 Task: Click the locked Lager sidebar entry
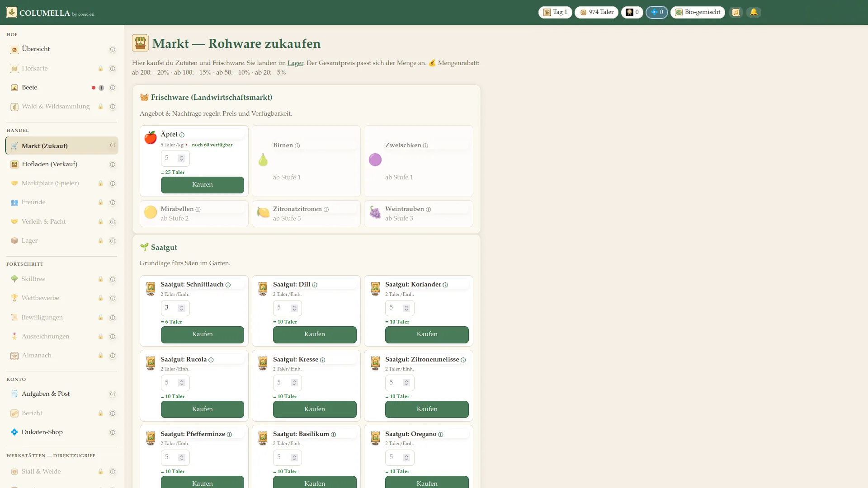(x=62, y=241)
